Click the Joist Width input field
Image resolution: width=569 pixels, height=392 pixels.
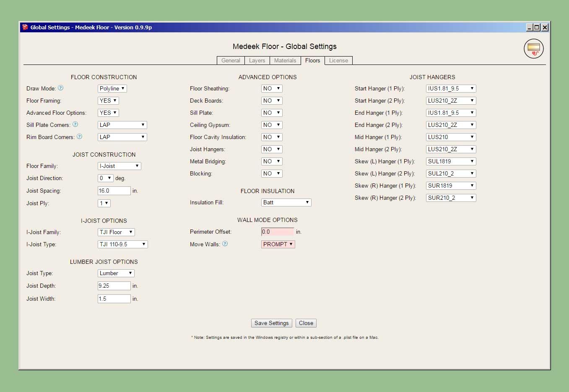coord(114,299)
